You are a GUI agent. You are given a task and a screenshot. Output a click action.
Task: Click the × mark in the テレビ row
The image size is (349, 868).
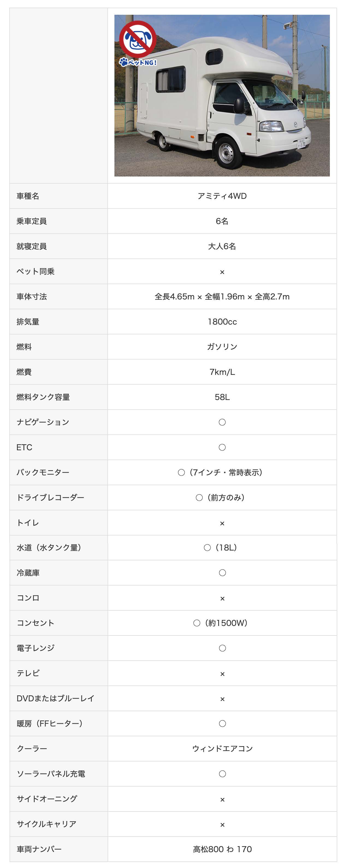click(222, 674)
